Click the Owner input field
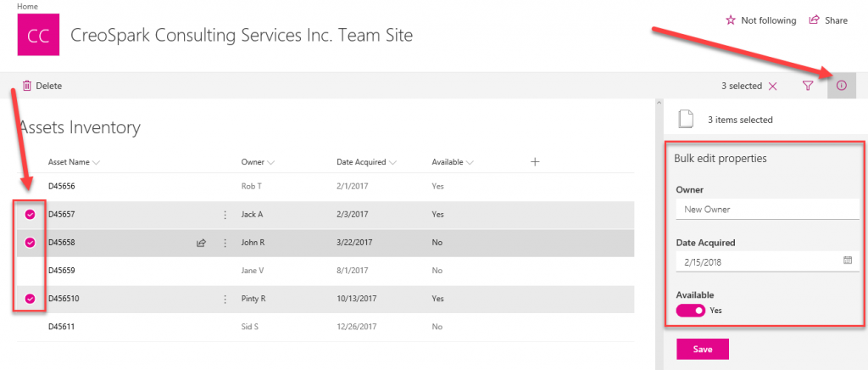 [767, 210]
